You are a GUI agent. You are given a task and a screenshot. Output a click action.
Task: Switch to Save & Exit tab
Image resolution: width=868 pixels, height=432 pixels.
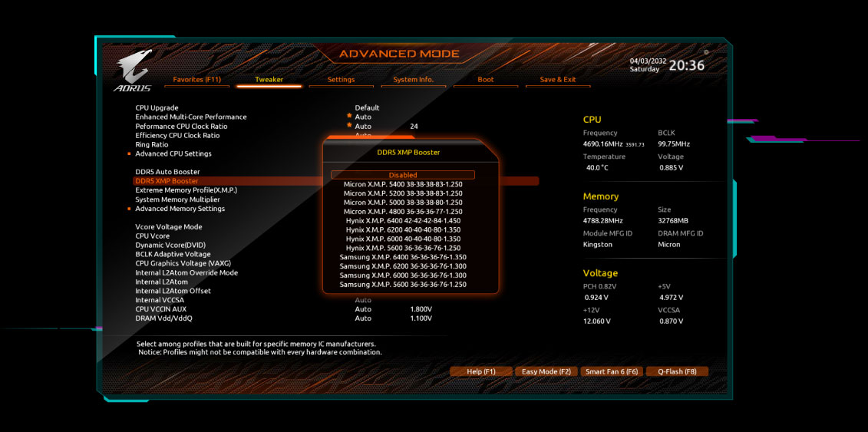click(x=557, y=80)
